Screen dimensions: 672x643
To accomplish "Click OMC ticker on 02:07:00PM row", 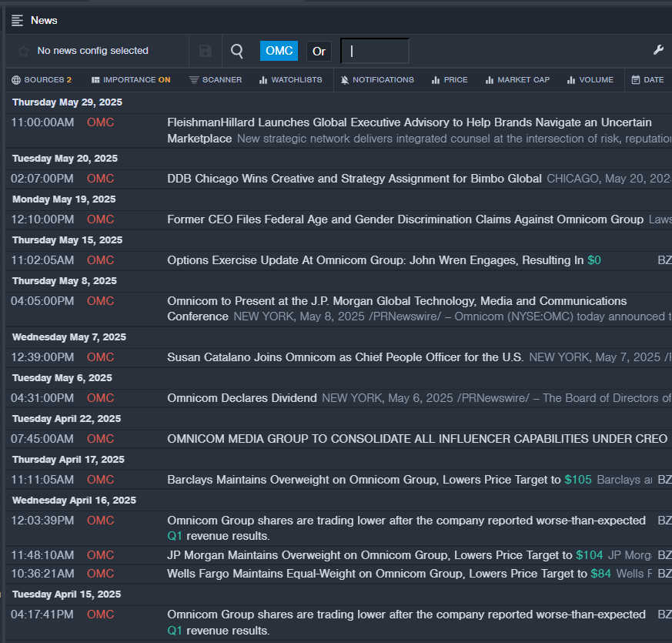I will [x=100, y=179].
